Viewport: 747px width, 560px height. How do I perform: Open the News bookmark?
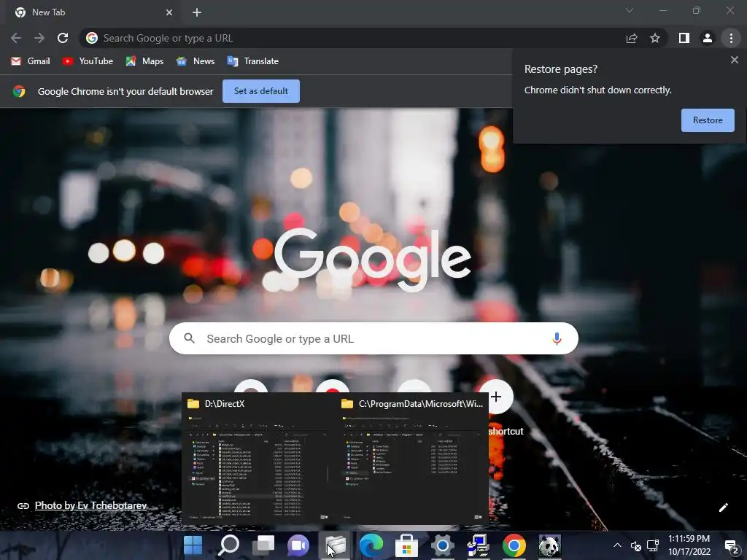click(196, 61)
